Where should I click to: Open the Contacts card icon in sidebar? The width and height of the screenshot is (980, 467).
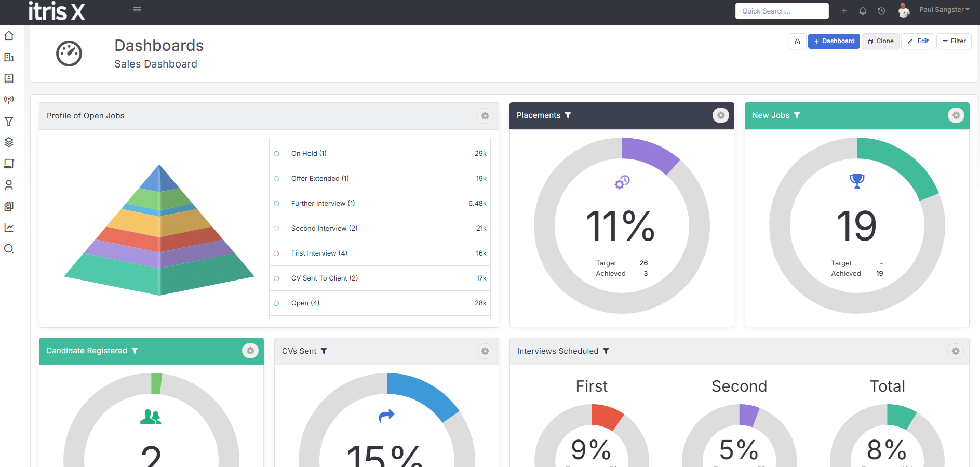(9, 78)
